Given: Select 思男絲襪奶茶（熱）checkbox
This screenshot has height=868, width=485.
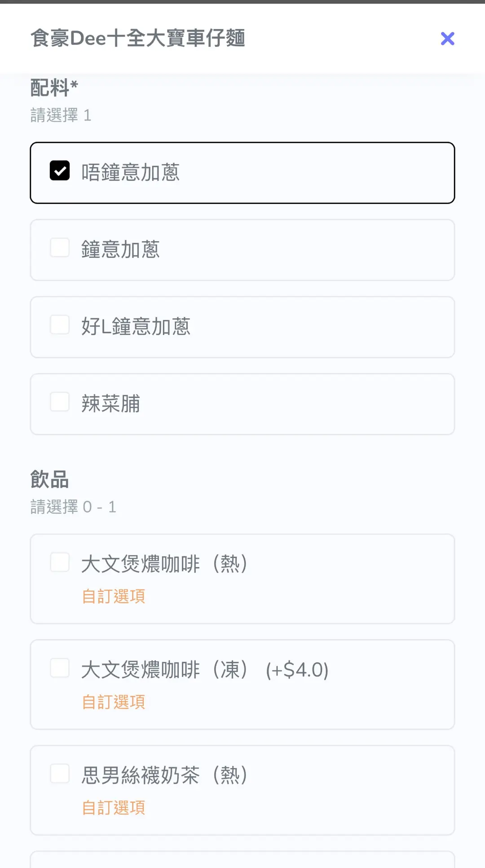Looking at the screenshot, I should pos(60,774).
